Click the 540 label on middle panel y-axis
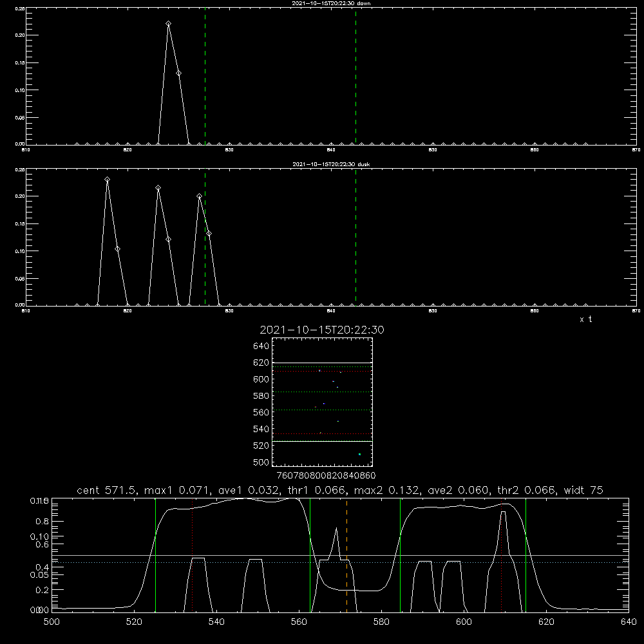Image resolution: width=644 pixels, height=644 pixels. 261,429
